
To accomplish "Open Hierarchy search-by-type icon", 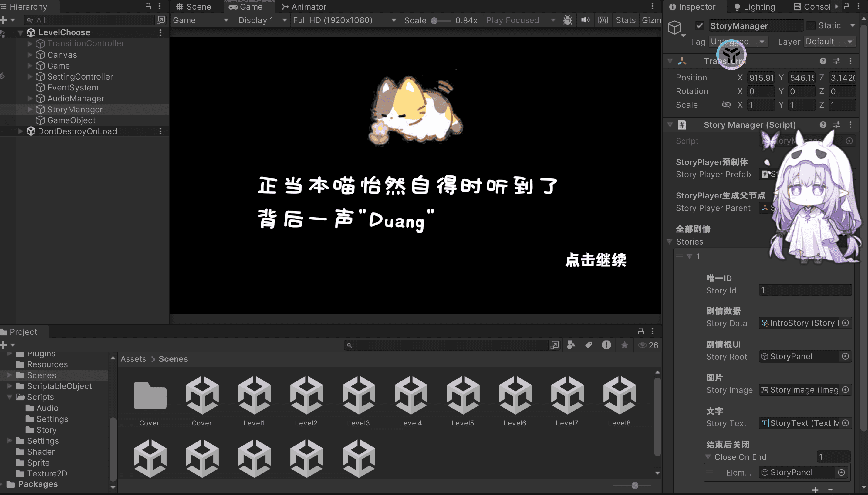I will [x=161, y=20].
